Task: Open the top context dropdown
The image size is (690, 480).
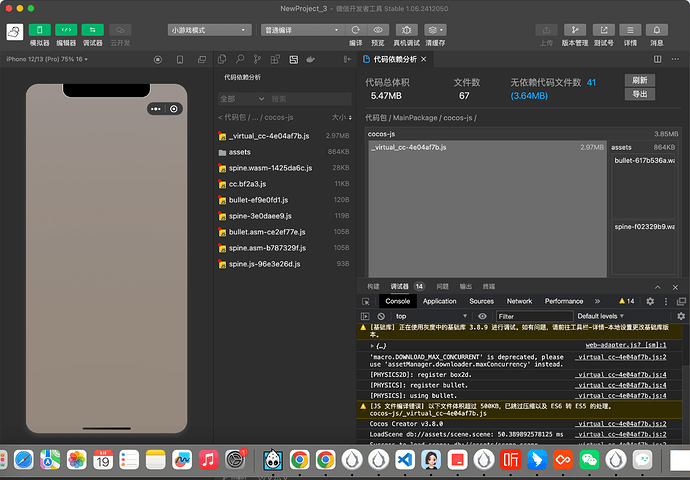Action: pos(431,316)
